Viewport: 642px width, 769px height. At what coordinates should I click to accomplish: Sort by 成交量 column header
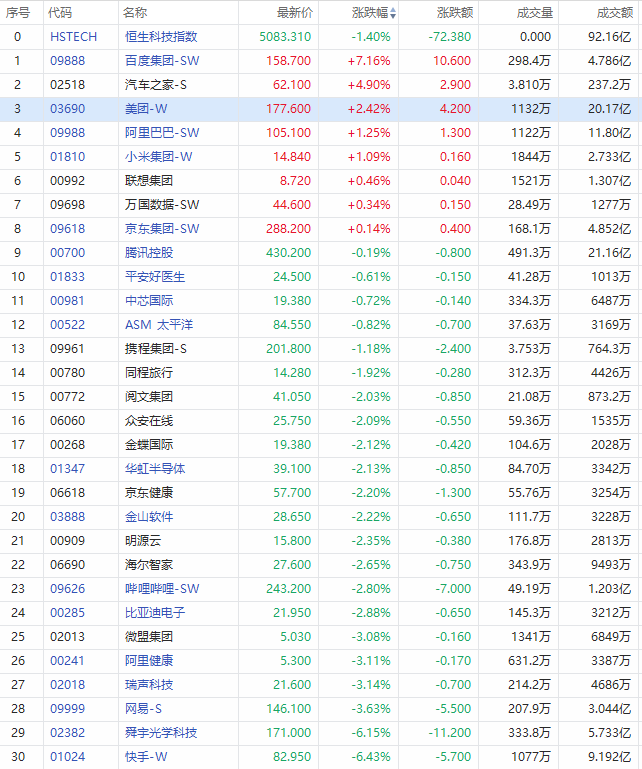coord(535,13)
